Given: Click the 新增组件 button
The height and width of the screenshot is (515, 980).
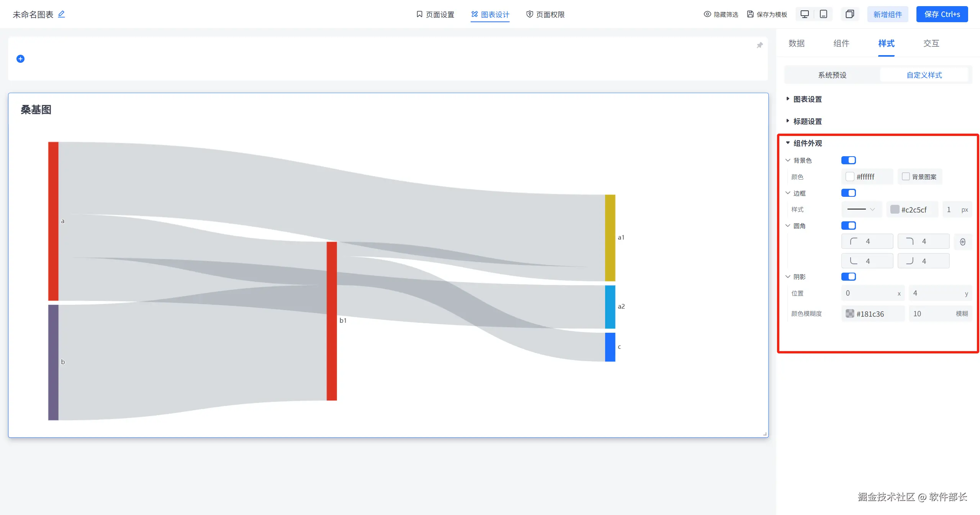Looking at the screenshot, I should (x=887, y=15).
